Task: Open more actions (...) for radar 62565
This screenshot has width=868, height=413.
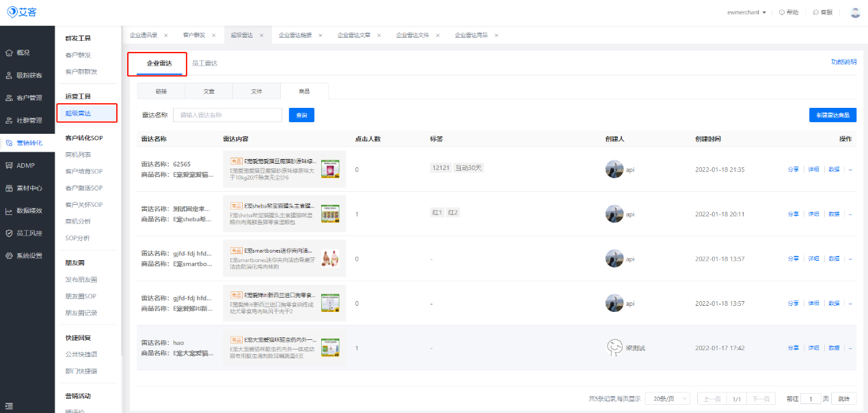Action: pyautogui.click(x=850, y=169)
